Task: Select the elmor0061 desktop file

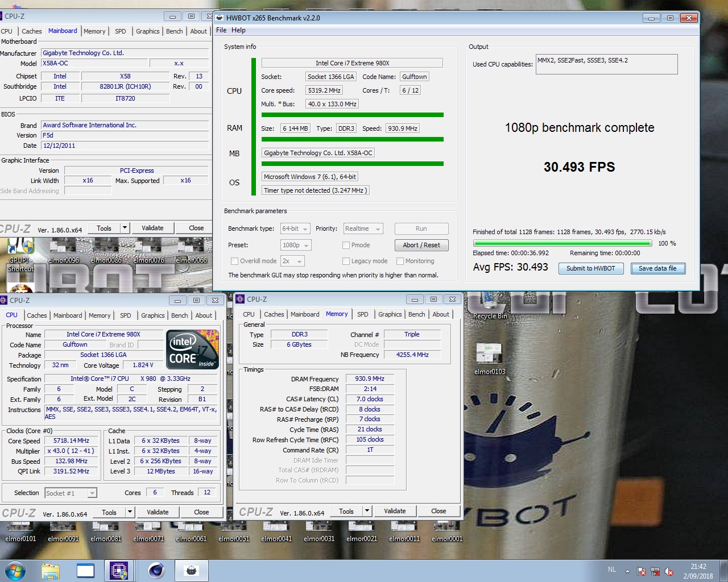Action: (x=191, y=531)
